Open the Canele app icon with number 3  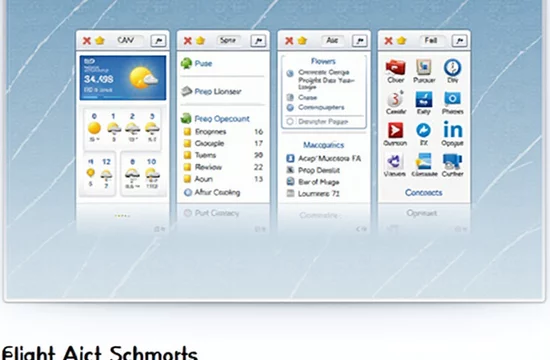pos(395,99)
